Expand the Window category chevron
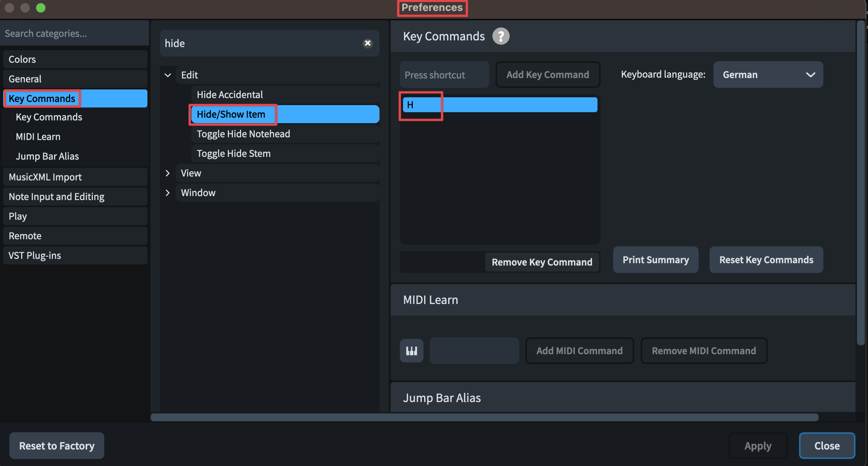The image size is (868, 466). 168,193
